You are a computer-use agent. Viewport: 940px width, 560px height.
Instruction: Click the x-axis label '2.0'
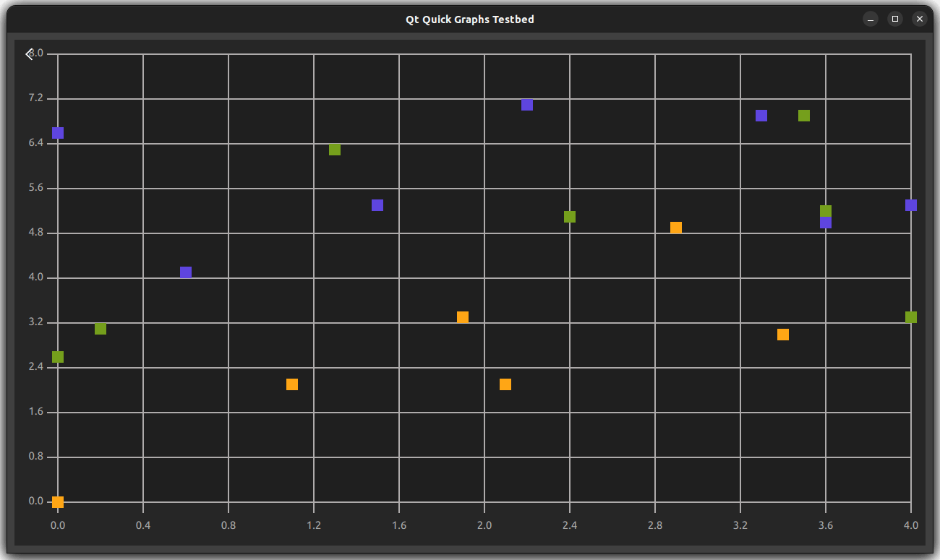pyautogui.click(x=484, y=525)
